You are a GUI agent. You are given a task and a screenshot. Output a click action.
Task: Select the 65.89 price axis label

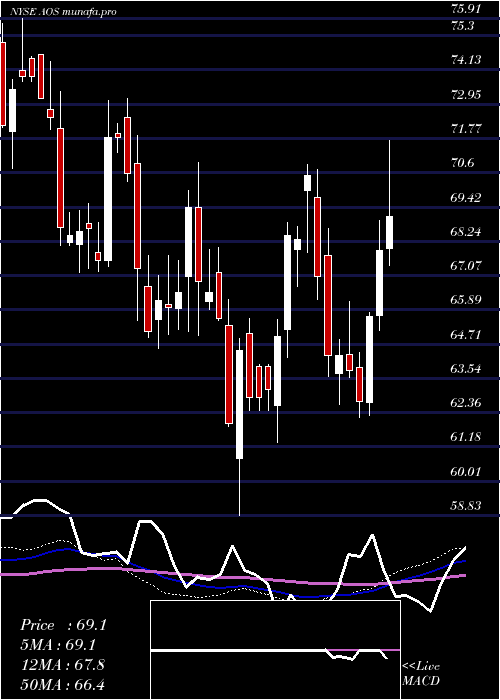[x=466, y=300]
